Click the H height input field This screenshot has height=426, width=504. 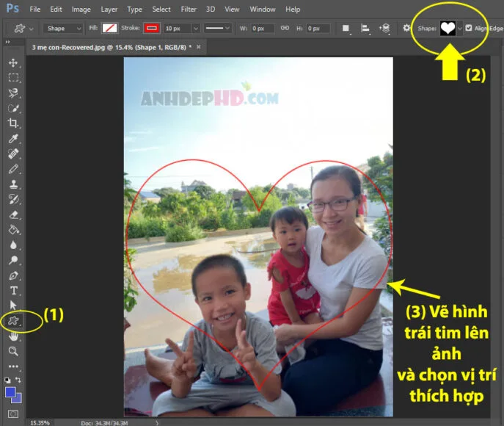pyautogui.click(x=318, y=29)
